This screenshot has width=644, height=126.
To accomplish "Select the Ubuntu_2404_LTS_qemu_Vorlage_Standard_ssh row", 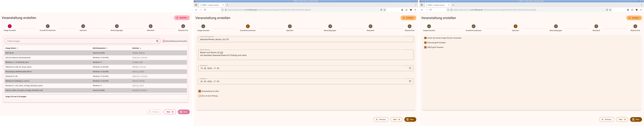I will [96, 90].
